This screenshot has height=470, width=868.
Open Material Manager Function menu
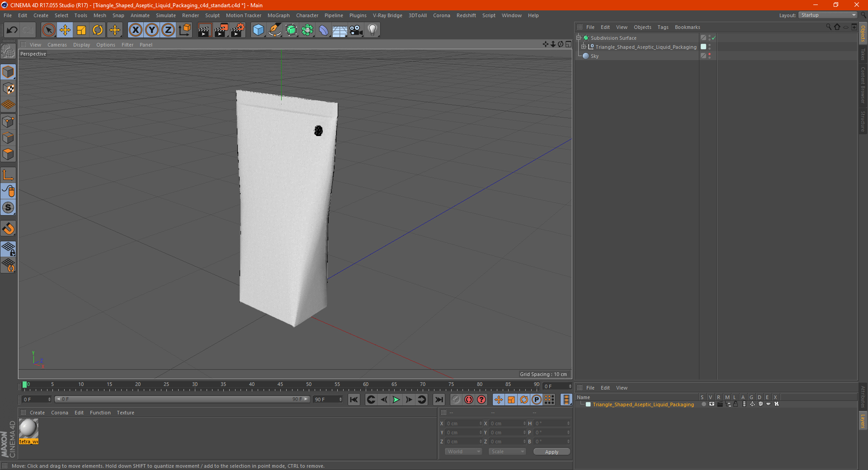point(100,413)
